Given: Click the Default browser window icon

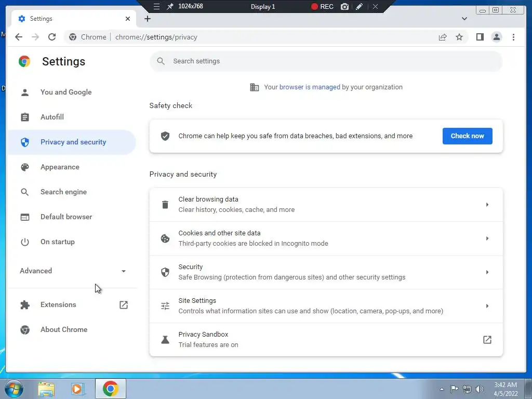Looking at the screenshot, I should (x=25, y=217).
